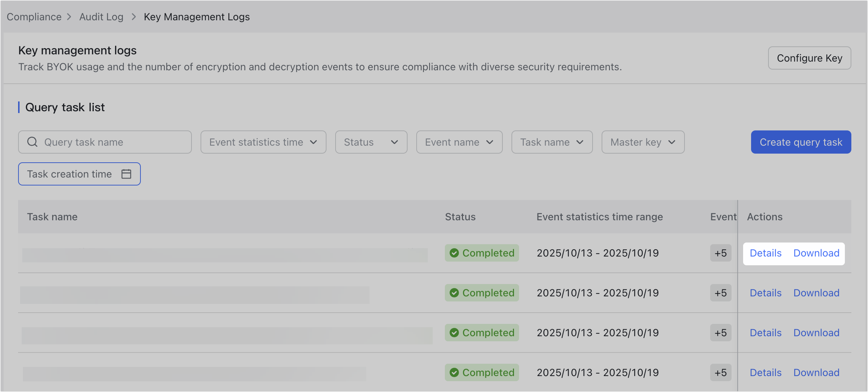
Task: Click the Status column header
Action: click(460, 217)
